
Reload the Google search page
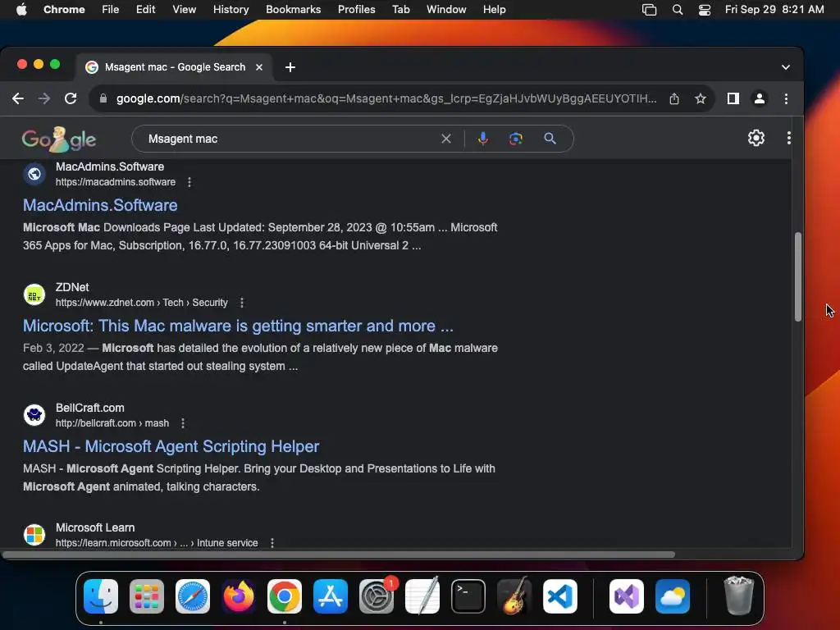coord(71,98)
